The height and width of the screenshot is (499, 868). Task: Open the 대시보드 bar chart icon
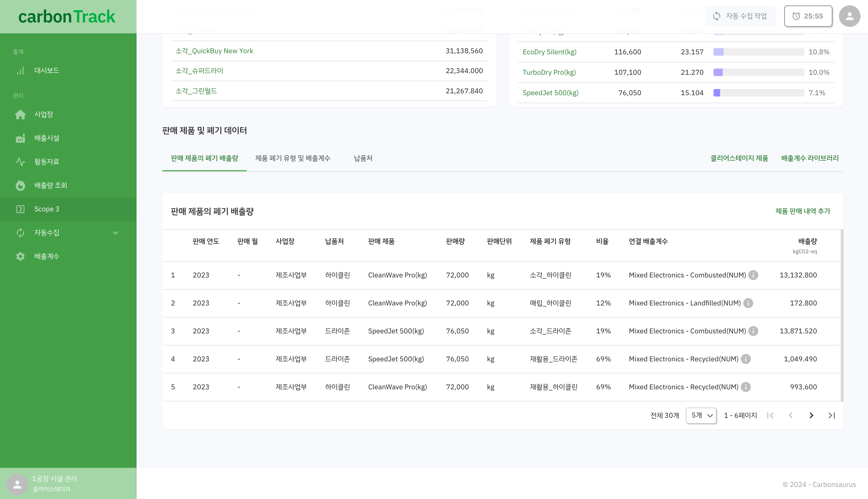coord(20,71)
